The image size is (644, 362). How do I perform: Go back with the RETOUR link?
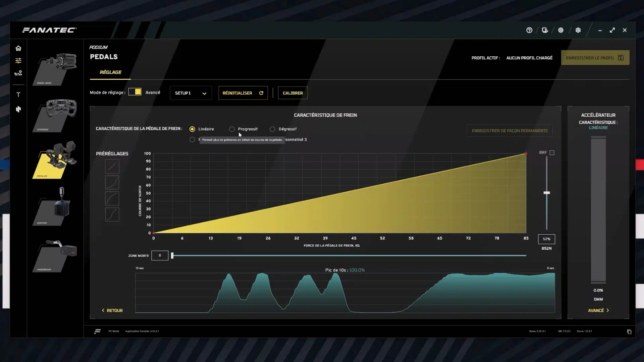(112, 310)
